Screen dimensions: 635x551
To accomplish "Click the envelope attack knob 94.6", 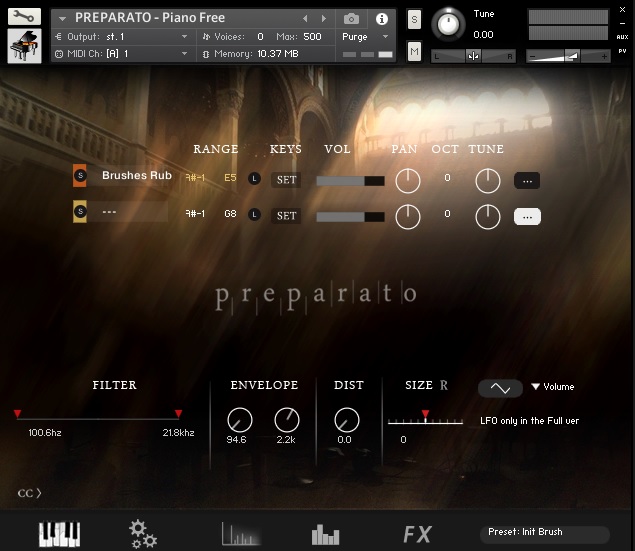I will tap(240, 420).
